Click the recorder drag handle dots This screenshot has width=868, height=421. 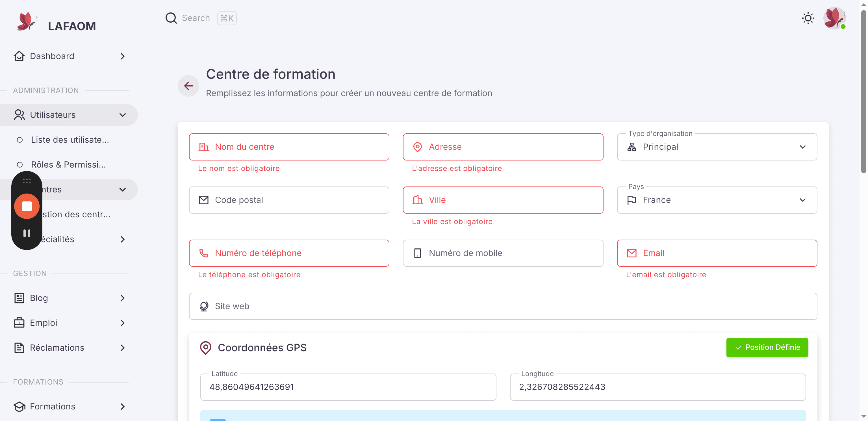pyautogui.click(x=27, y=181)
